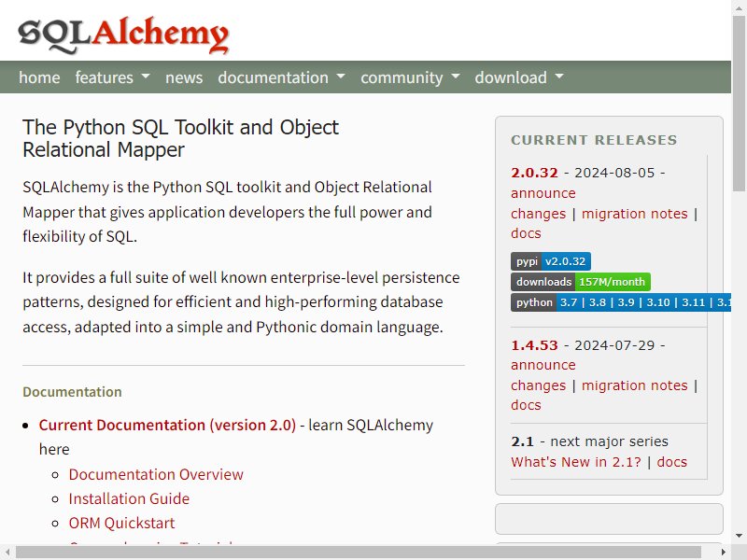The image size is (747, 560).
Task: Click the downloads 157M/month badge
Action: pos(581,282)
